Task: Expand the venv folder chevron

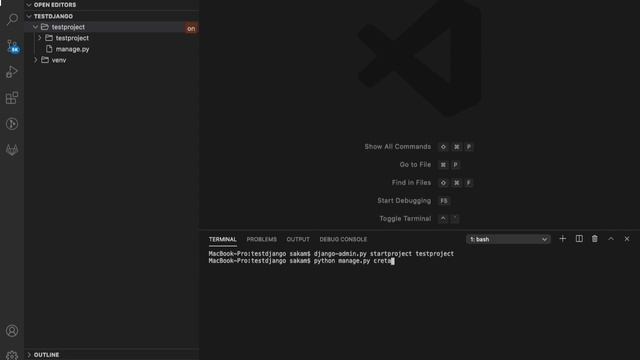Action: click(x=36, y=60)
